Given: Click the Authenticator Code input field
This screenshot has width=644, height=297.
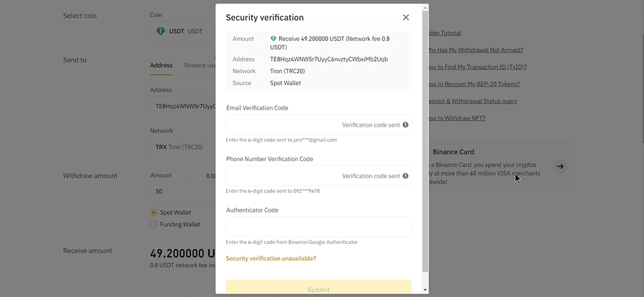Looking at the screenshot, I should (318, 227).
